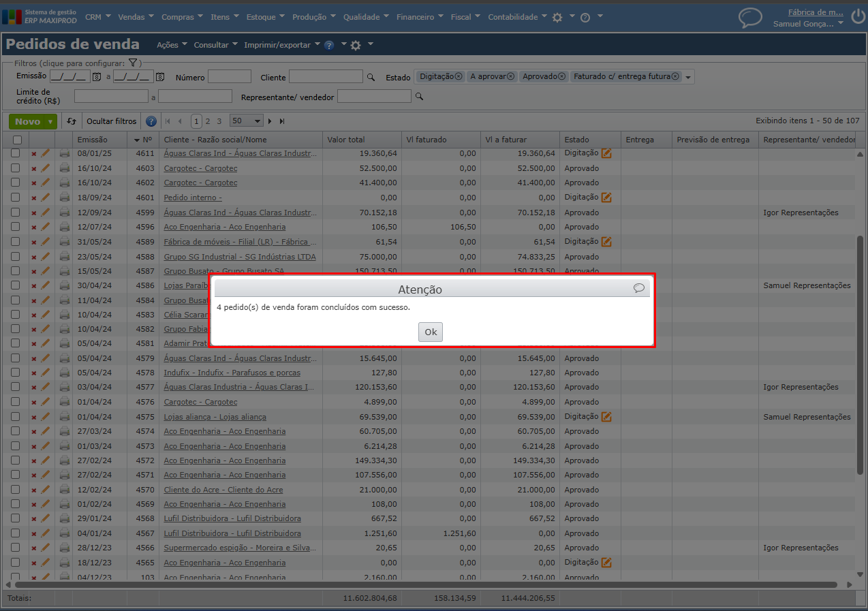Expand the Estado filter dropdown arrow
The height and width of the screenshot is (611, 868).
688,78
